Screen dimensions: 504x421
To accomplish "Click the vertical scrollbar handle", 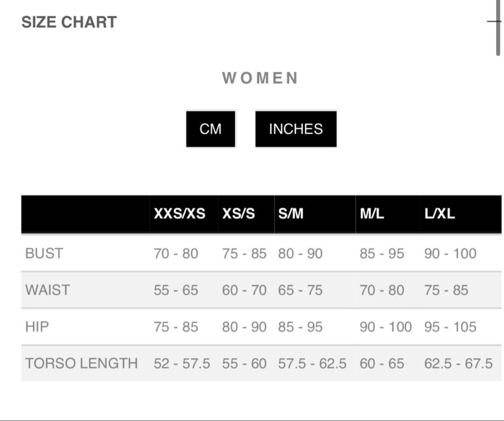I will pos(498,28).
